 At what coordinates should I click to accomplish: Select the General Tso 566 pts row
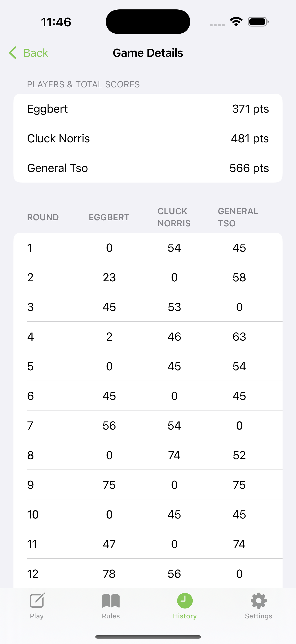click(x=148, y=168)
